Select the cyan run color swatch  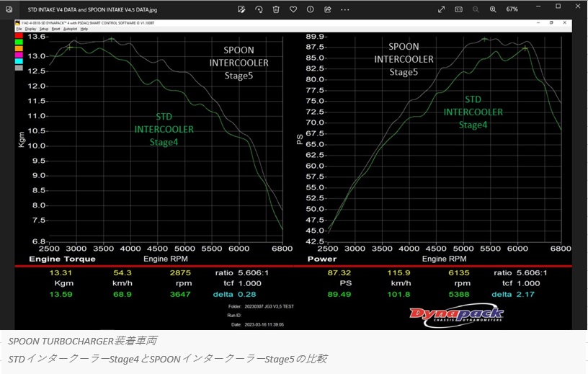click(x=19, y=61)
